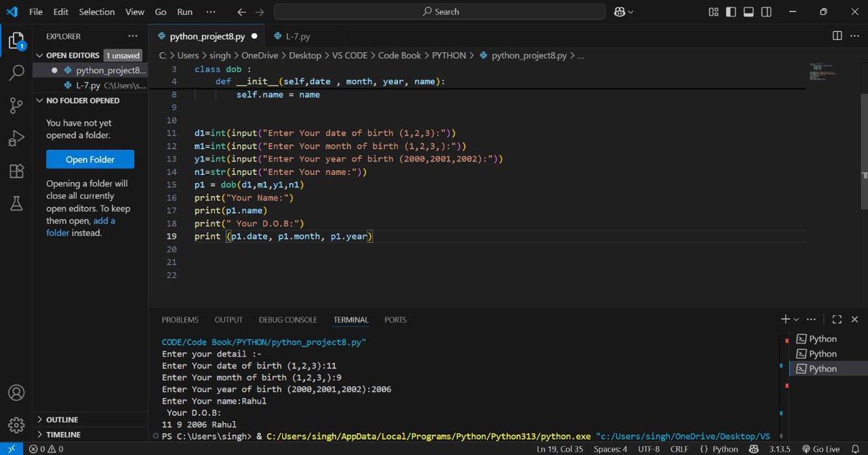This screenshot has height=455, width=868.
Task: Click Ln 19, Col 35 in status bar
Action: (561, 448)
